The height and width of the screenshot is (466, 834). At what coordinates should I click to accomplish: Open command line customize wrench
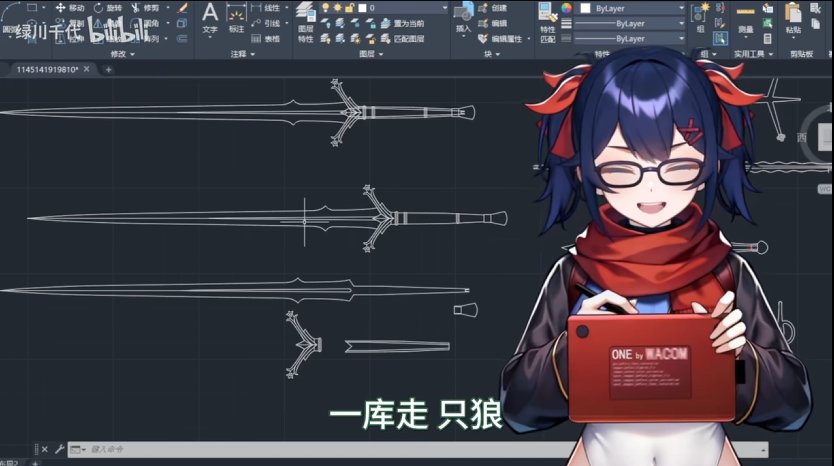(x=59, y=450)
